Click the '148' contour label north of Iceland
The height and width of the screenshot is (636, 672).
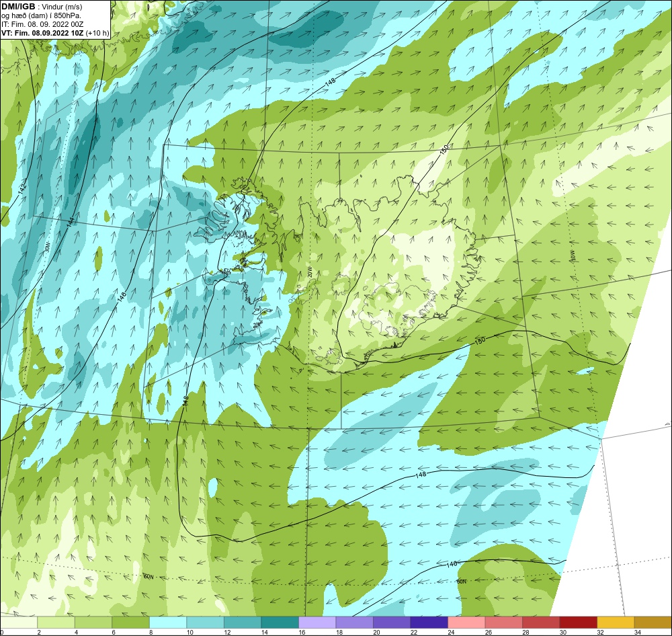[x=330, y=83]
